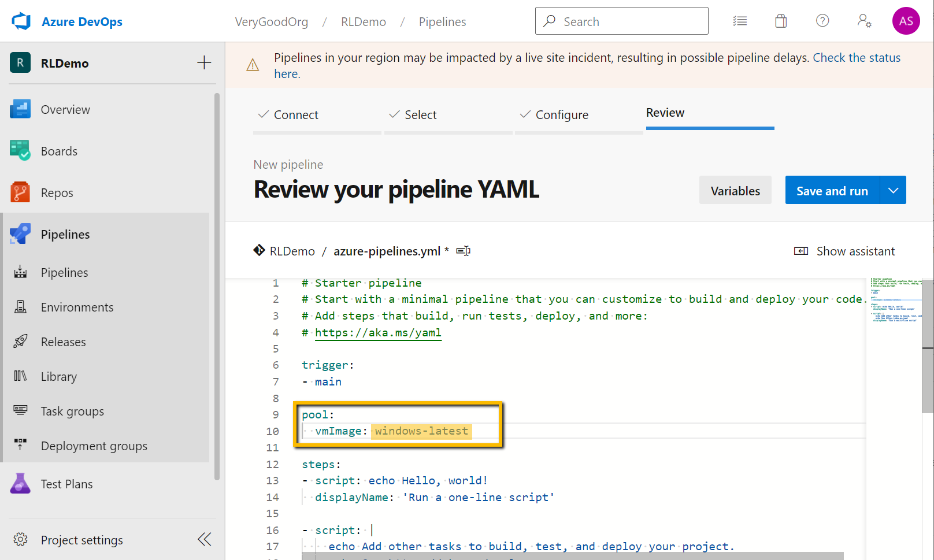Open the help question mark icon
Viewport: 934px width, 560px height.
coord(822,21)
